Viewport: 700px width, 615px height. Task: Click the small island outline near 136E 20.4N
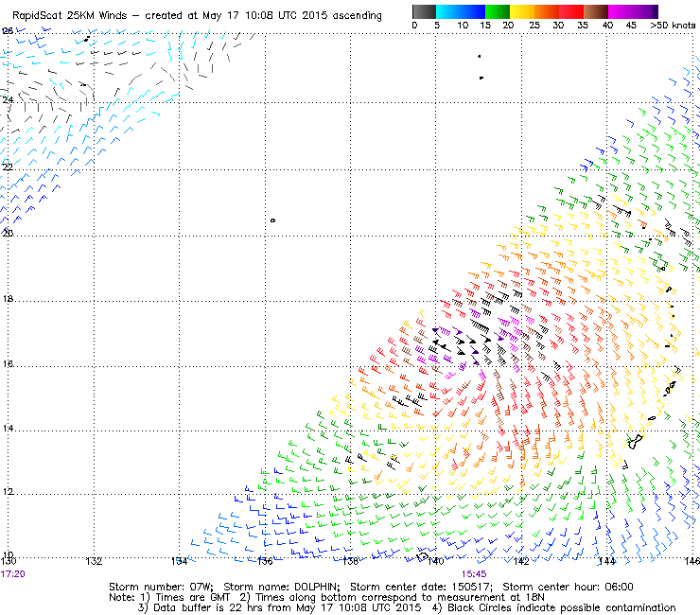(x=272, y=220)
